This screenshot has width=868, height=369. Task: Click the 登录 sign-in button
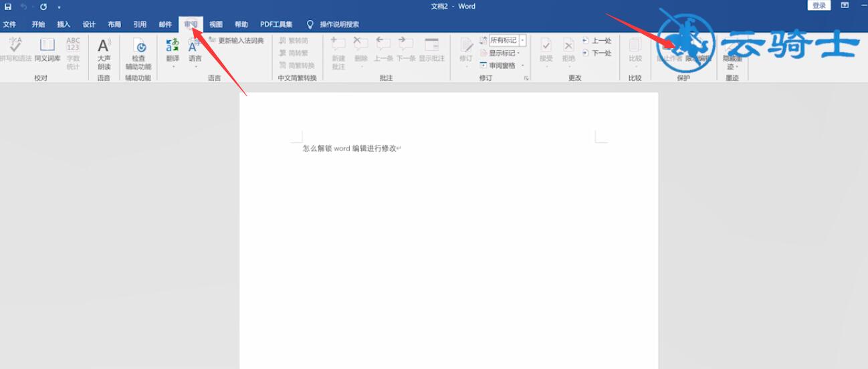click(x=819, y=5)
